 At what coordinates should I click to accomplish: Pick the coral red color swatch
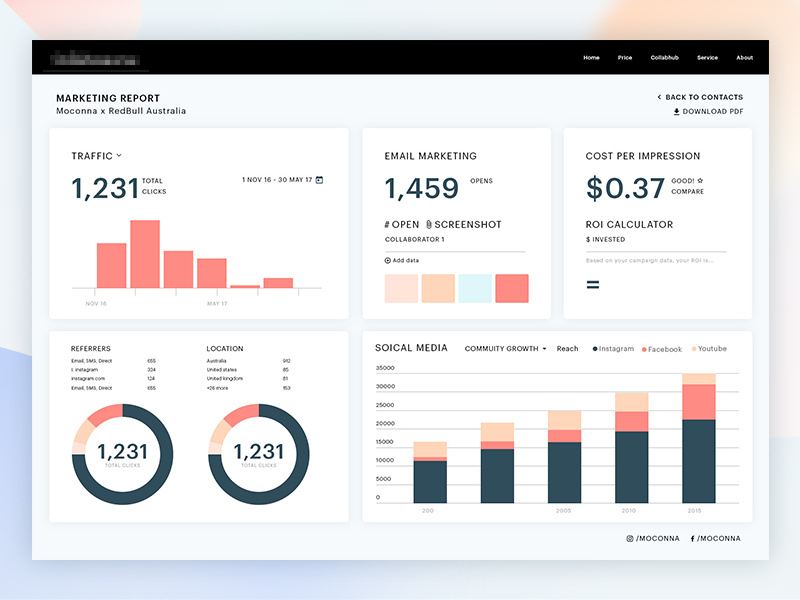click(512, 288)
